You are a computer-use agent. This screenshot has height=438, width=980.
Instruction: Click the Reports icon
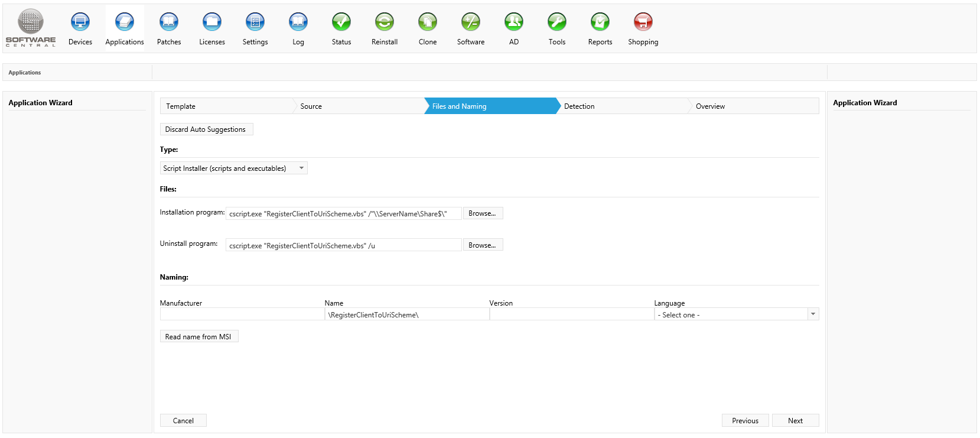tap(600, 22)
